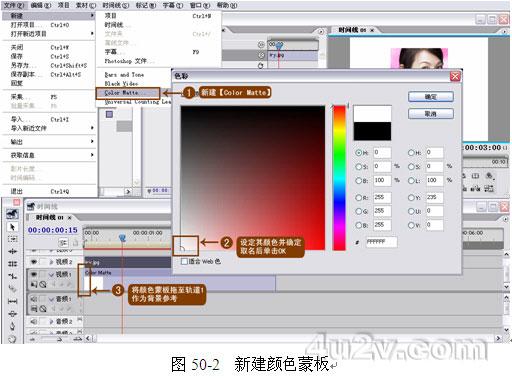This screenshot has width=512, height=378.
Task: Open the 新建 submenu in File menu
Action: 49,16
